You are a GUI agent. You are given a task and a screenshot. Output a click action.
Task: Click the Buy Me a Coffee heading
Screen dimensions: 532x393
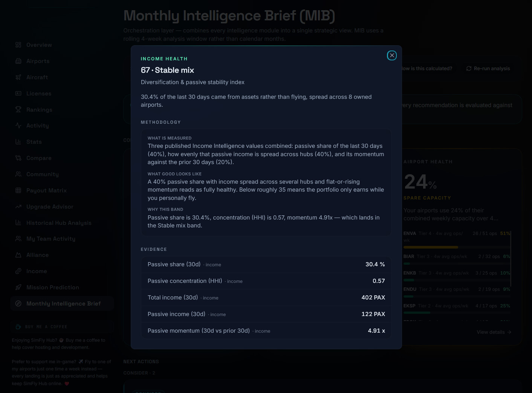46,327
